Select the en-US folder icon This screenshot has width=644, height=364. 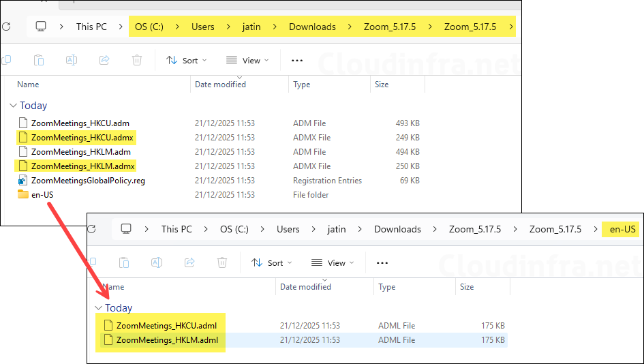click(23, 194)
